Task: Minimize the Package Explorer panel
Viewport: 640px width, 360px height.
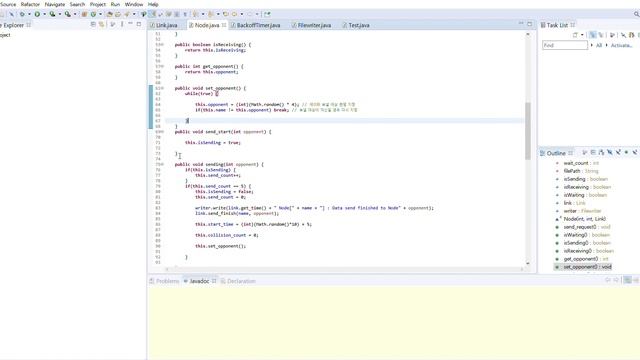Action: point(130,24)
